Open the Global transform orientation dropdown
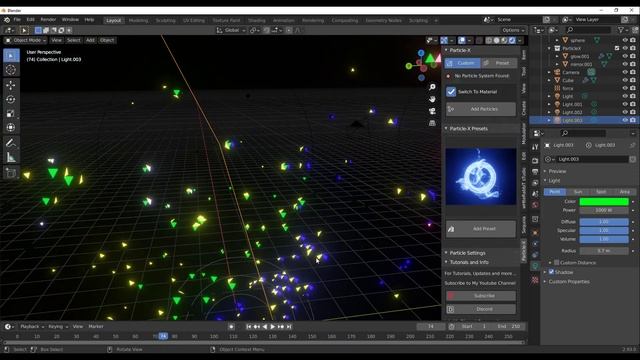This screenshot has width=640, height=360. (x=231, y=30)
